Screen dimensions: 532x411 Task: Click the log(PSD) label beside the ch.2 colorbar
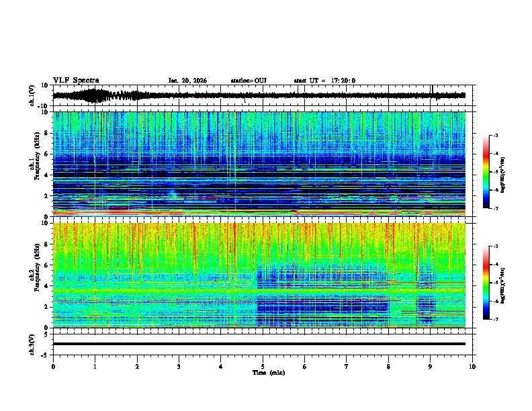tap(503, 285)
